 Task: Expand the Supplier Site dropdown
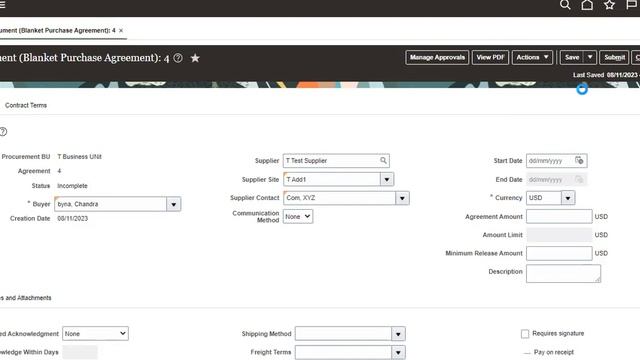click(387, 179)
